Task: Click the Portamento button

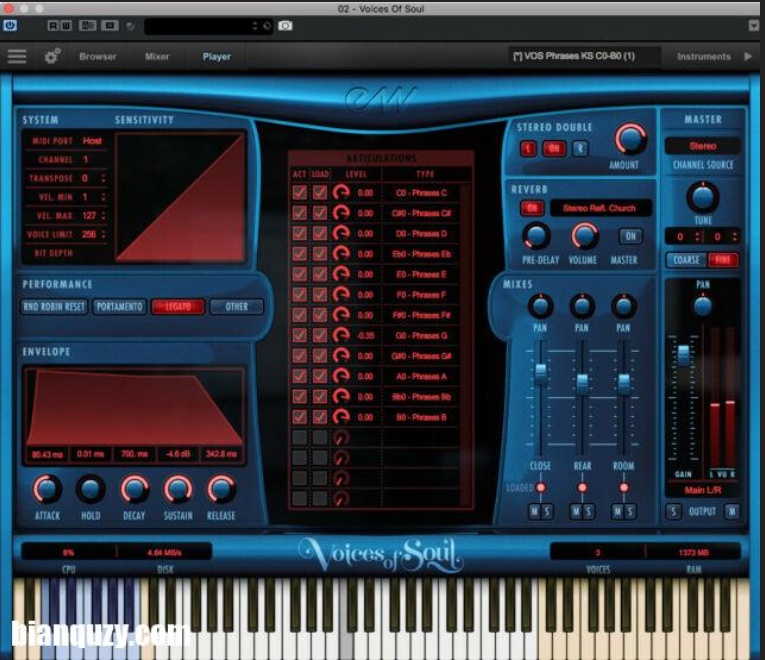Action: (x=120, y=307)
